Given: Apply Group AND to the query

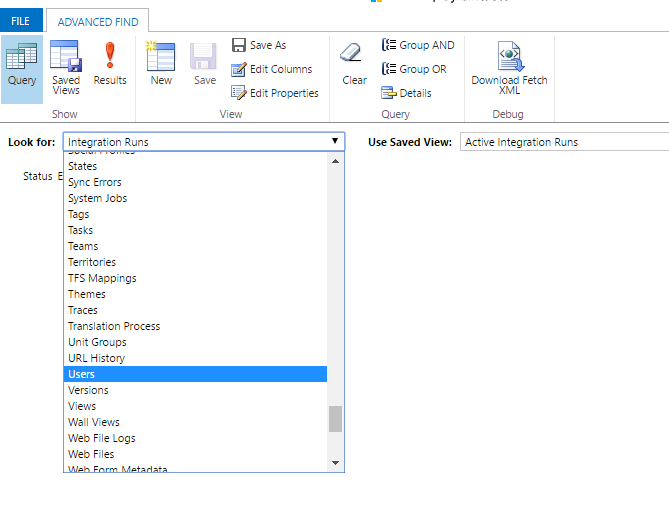Looking at the screenshot, I should [x=417, y=45].
